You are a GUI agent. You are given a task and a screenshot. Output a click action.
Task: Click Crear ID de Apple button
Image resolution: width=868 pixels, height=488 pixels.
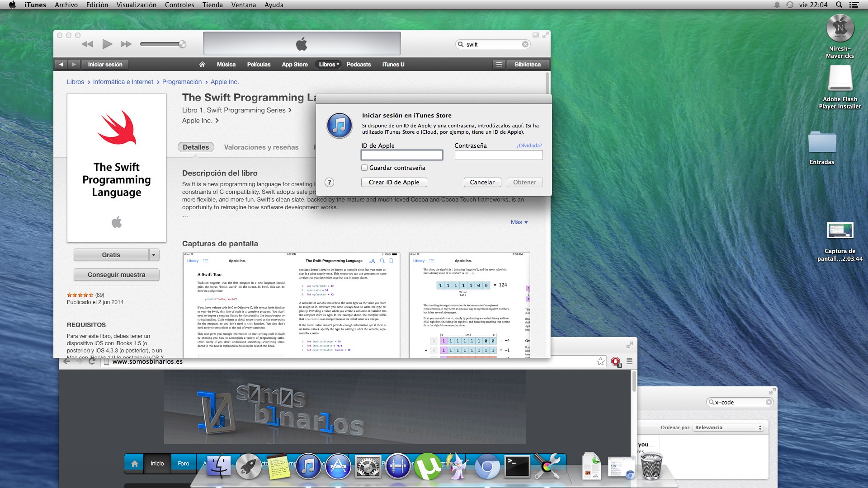[x=394, y=182]
